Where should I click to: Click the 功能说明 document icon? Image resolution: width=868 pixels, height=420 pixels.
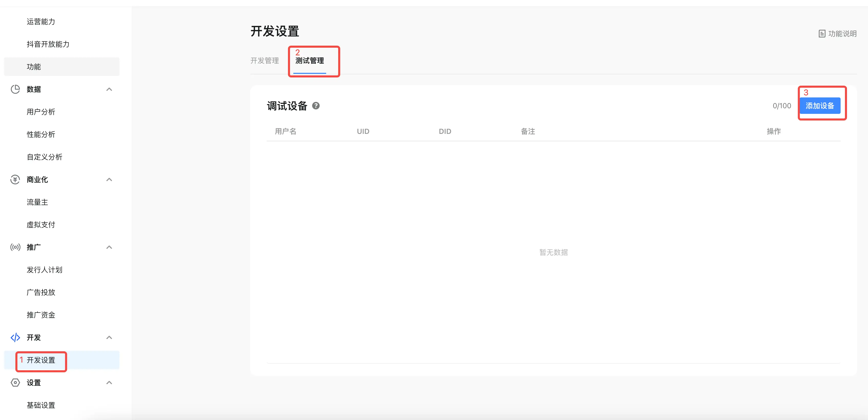[822, 34]
